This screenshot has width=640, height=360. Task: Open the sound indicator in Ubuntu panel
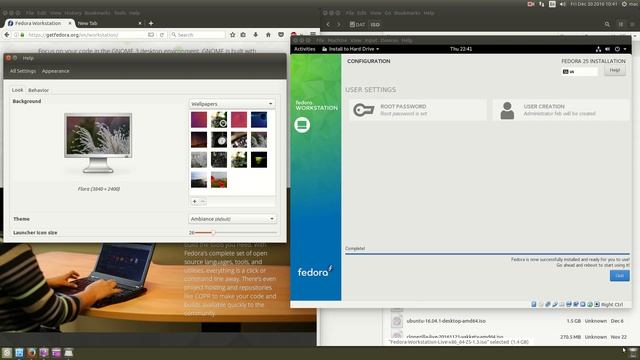tap(563, 4)
